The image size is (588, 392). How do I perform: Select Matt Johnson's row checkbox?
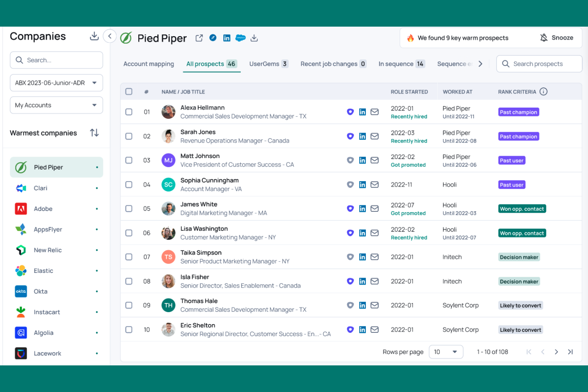[x=129, y=160]
